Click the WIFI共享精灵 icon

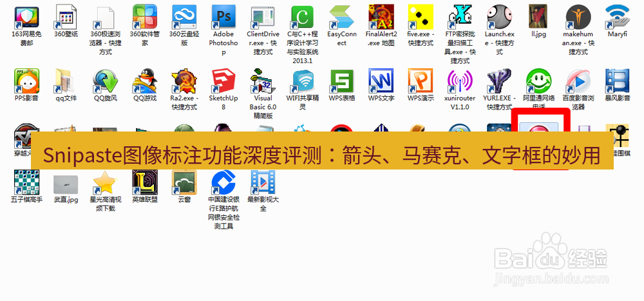(x=303, y=81)
